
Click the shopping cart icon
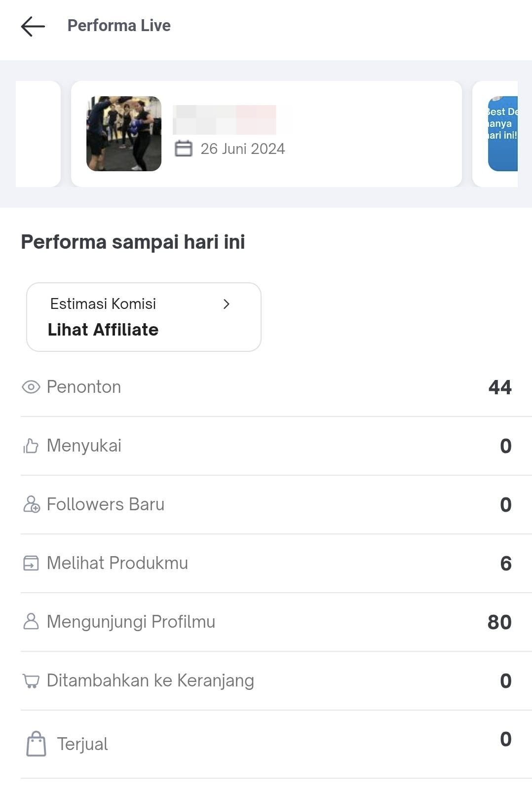pyautogui.click(x=31, y=681)
